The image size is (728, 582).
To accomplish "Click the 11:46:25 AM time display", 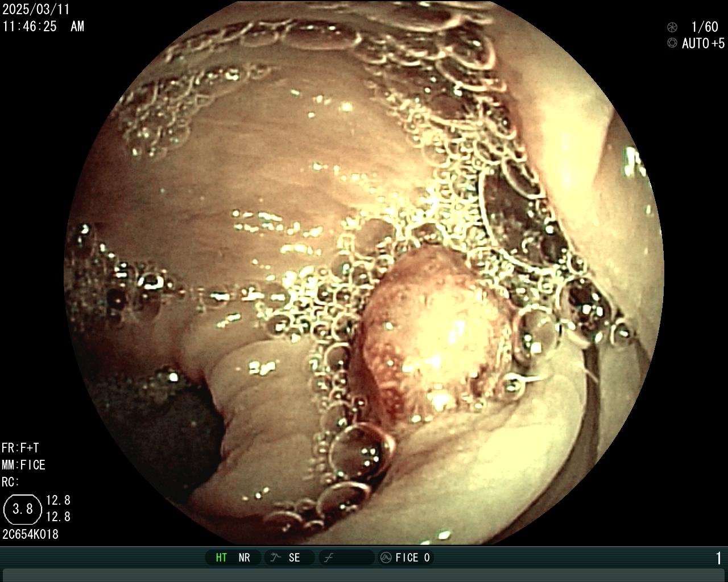I will click(43, 26).
